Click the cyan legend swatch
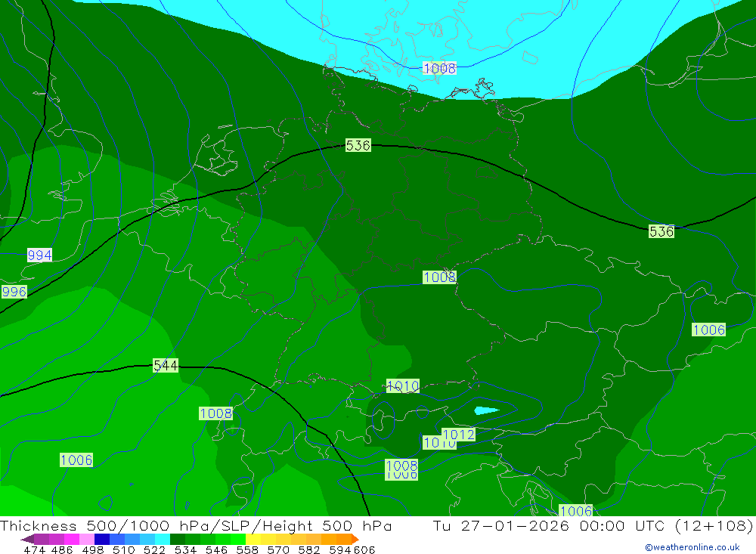This screenshot has height=554, width=756. (x=163, y=539)
